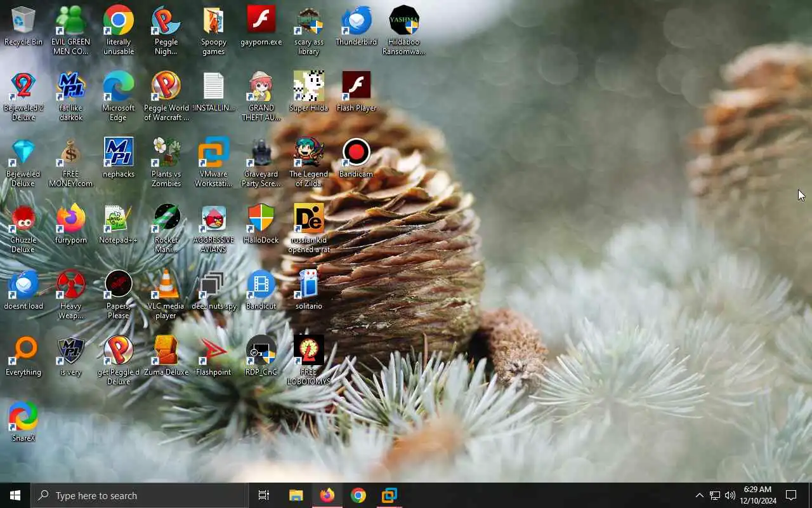812x508 pixels.
Task: Select the Flashpoint desktop shortcut
Action: pos(214,357)
